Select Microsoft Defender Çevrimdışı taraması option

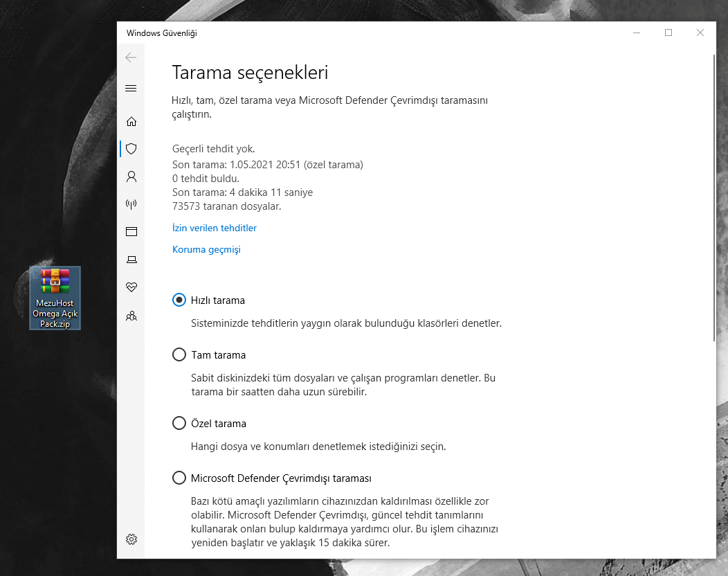pos(179,478)
